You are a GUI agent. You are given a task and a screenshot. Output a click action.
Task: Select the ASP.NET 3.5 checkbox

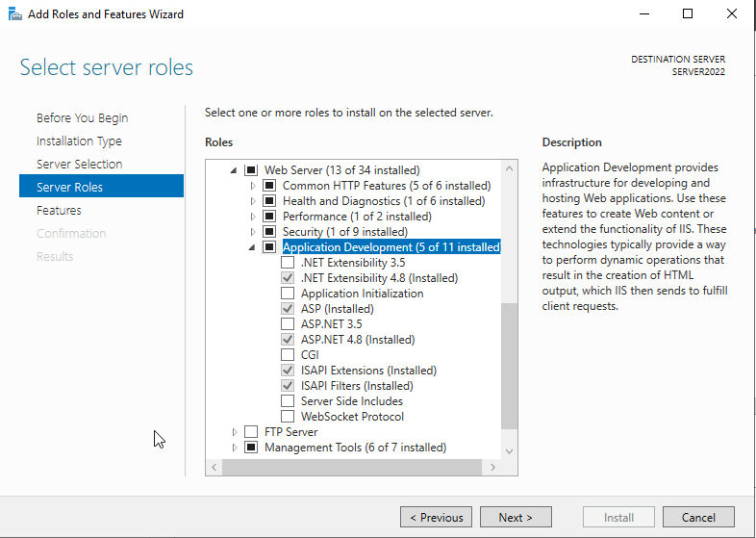[x=288, y=324]
